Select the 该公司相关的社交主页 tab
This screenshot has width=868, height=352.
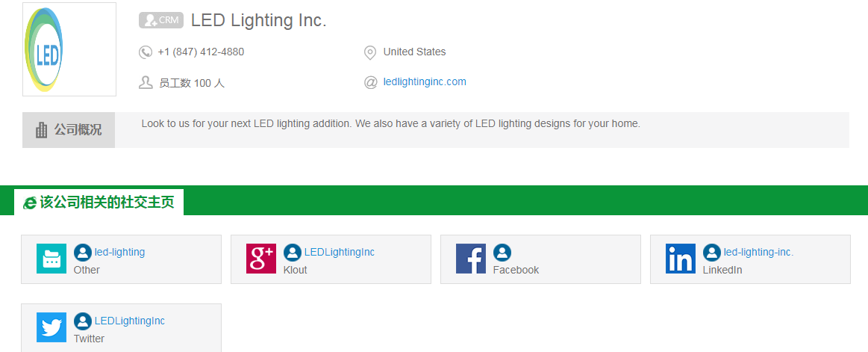pyautogui.click(x=99, y=203)
